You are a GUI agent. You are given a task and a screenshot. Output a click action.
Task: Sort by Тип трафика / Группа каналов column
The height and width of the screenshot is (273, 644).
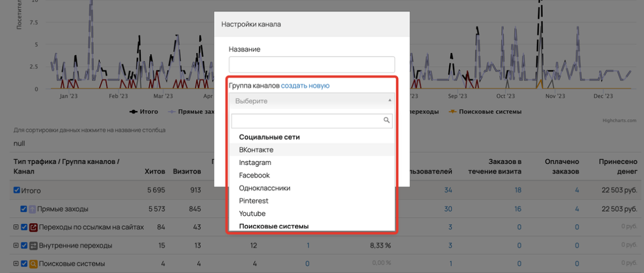tap(66, 166)
